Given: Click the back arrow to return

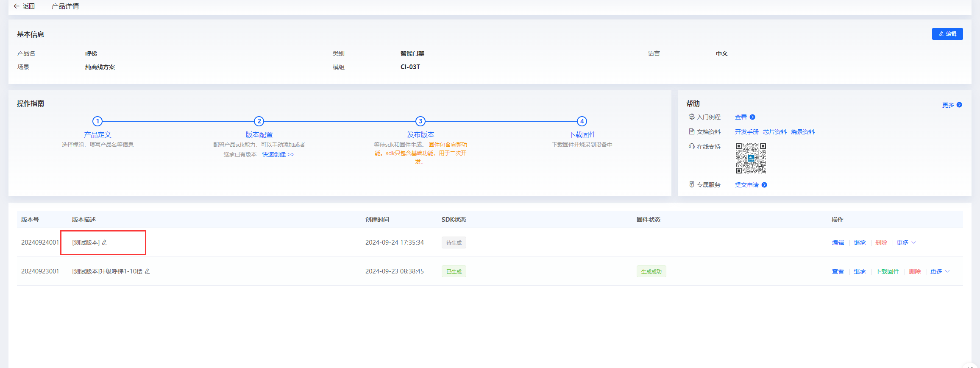Looking at the screenshot, I should coord(17,6).
